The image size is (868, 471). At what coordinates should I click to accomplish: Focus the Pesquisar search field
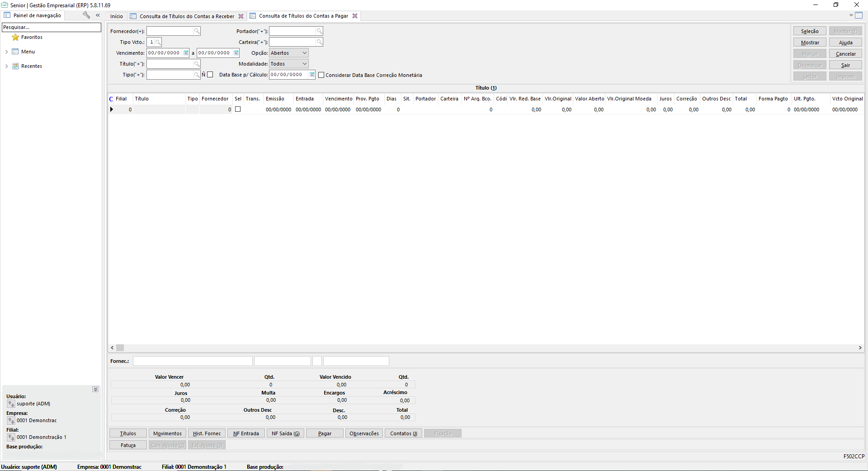[x=52, y=27]
